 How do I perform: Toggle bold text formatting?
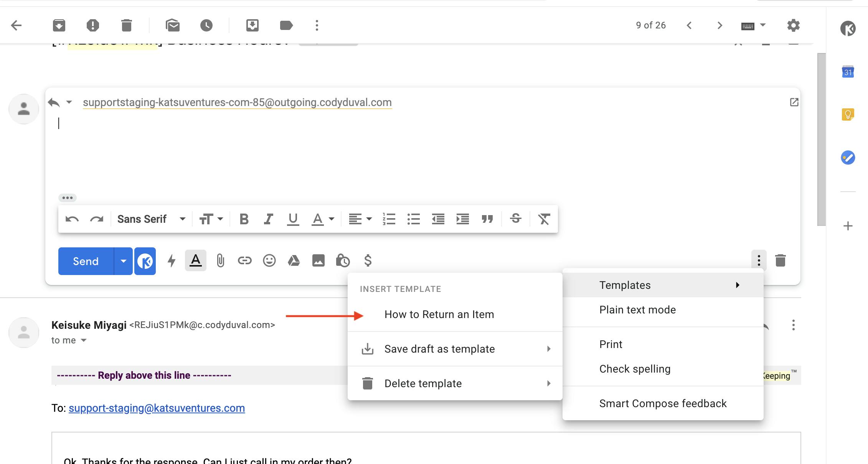point(244,219)
